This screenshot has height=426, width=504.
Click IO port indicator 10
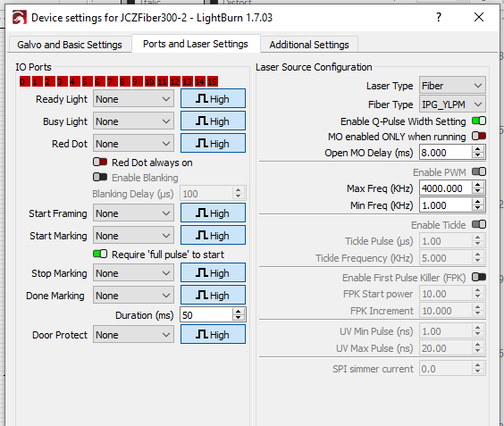click(x=150, y=81)
